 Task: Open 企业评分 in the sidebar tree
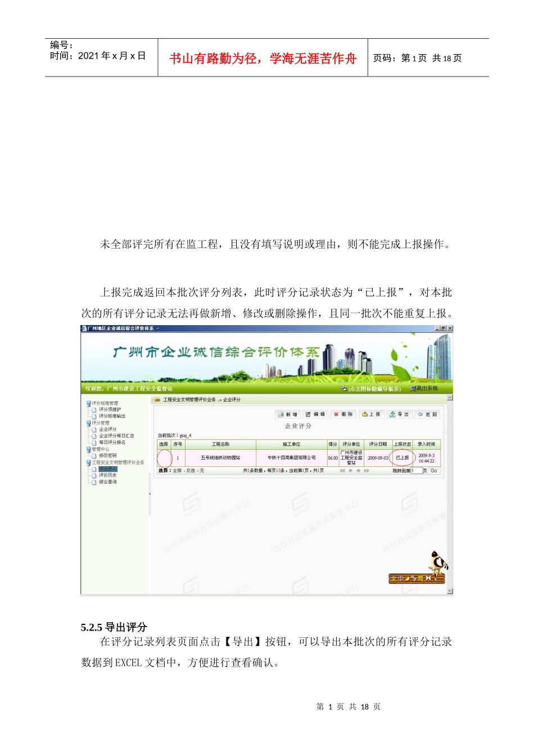click(107, 429)
